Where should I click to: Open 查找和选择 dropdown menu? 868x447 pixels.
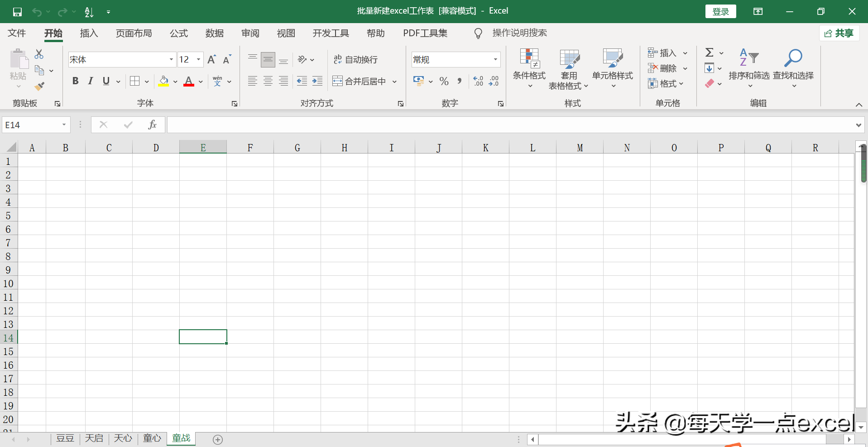(x=793, y=69)
